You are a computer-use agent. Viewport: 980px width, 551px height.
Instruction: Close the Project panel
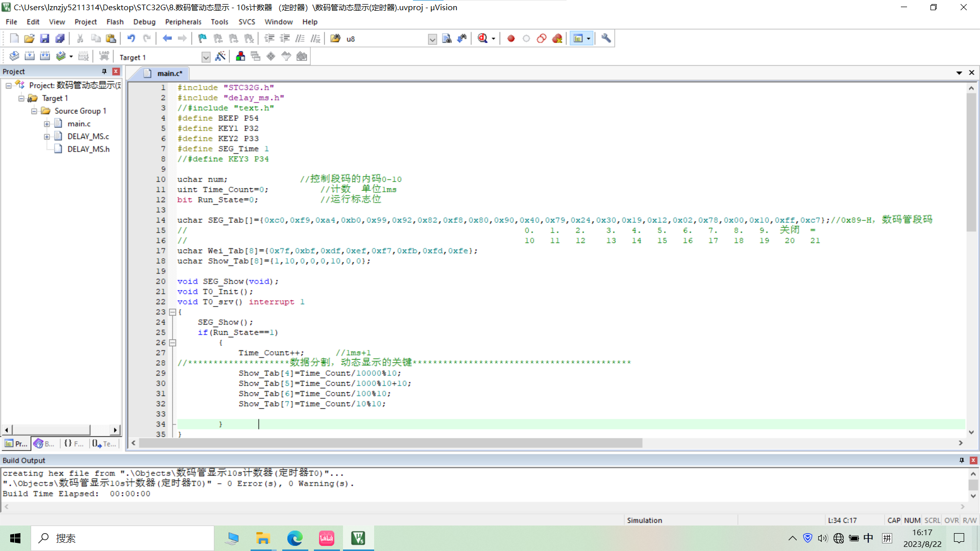tap(116, 71)
